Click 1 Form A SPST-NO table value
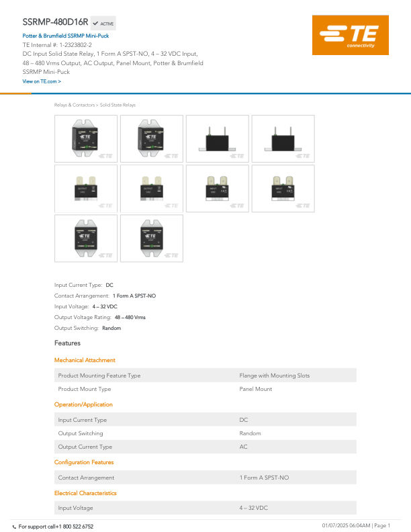411x532 pixels. pyautogui.click(x=264, y=478)
